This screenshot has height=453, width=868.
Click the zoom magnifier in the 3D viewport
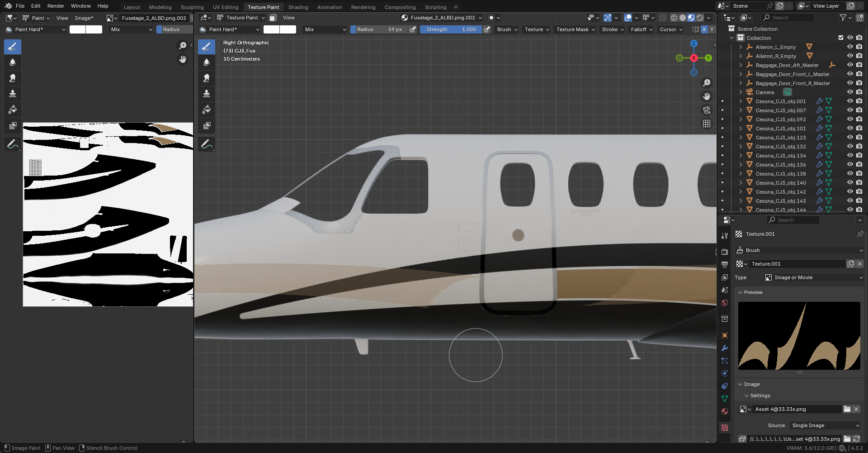(x=707, y=83)
